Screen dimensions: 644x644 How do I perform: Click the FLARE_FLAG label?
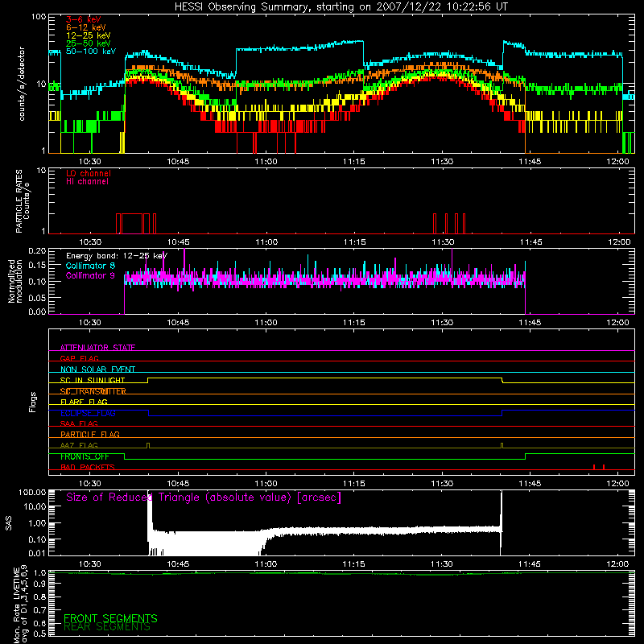84,402
